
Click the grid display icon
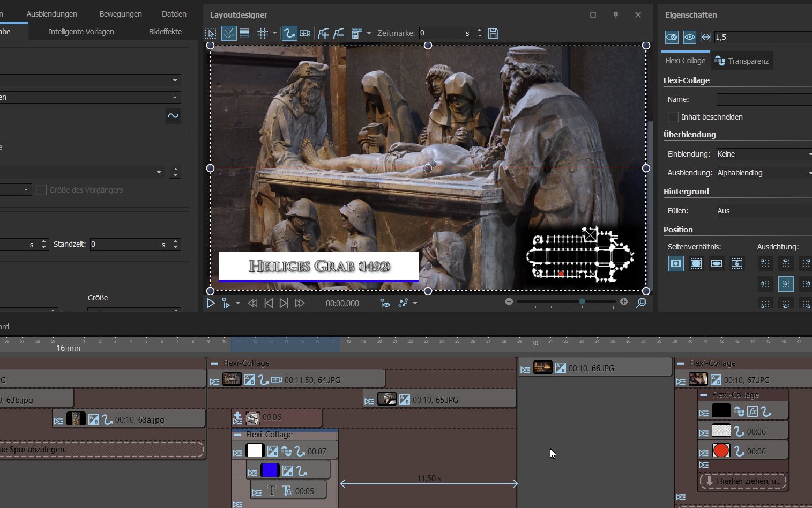pyautogui.click(x=263, y=33)
